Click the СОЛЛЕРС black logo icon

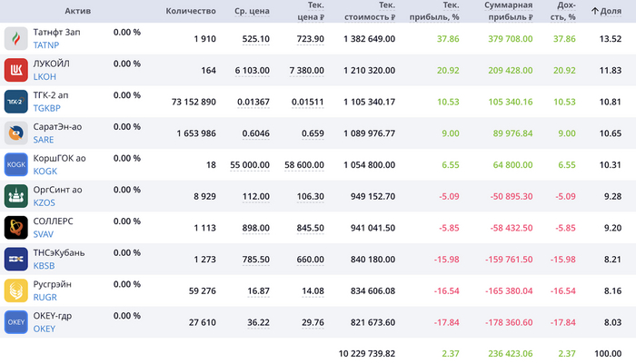click(17, 227)
